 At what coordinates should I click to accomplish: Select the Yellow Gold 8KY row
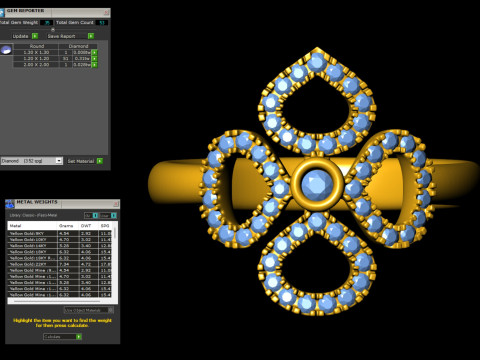tap(60, 233)
